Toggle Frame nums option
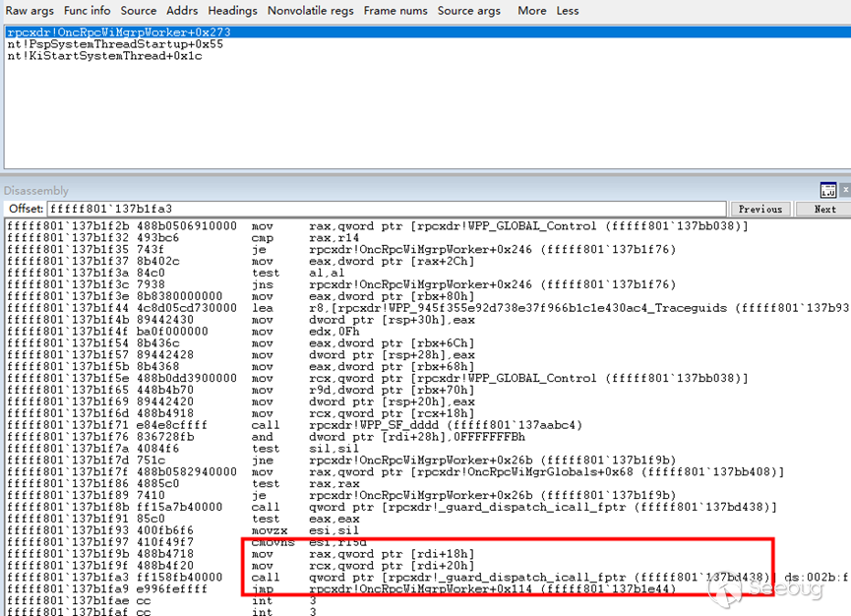 pyautogui.click(x=395, y=10)
